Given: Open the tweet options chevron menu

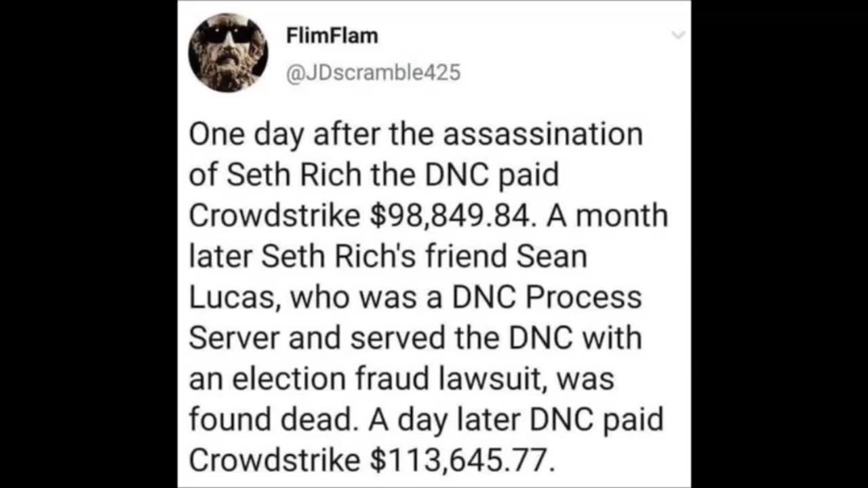Looking at the screenshot, I should (678, 35).
